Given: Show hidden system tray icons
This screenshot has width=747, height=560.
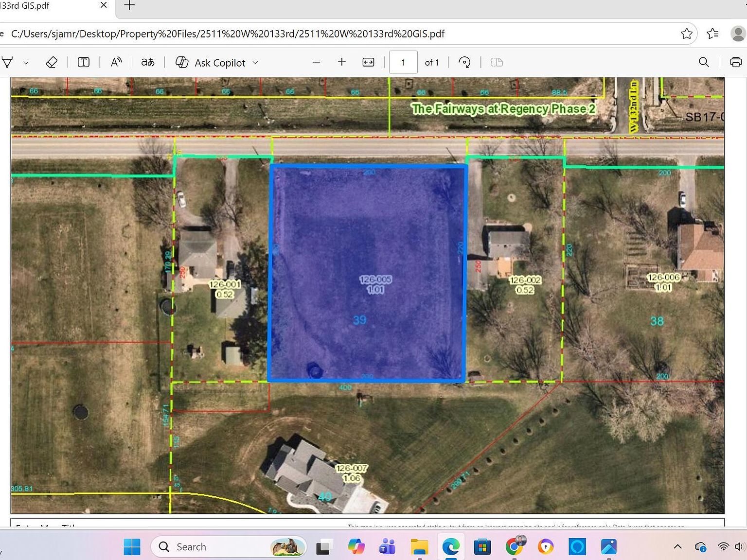Looking at the screenshot, I should click(677, 547).
